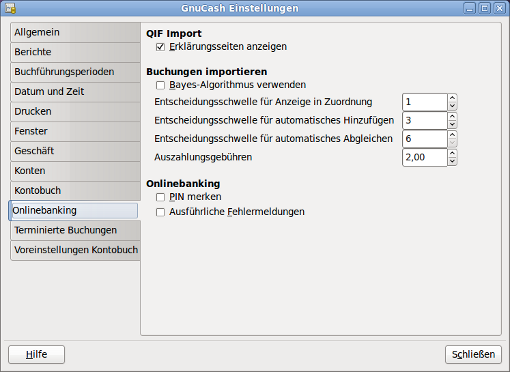Click the automatisches Hinzufügen threshold field
This screenshot has height=372, width=510.
tap(425, 120)
